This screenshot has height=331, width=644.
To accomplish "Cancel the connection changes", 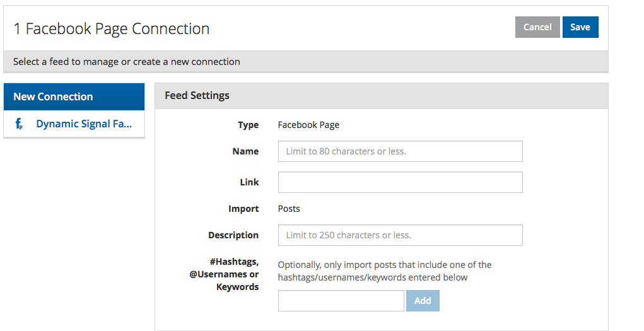I will click(537, 27).
